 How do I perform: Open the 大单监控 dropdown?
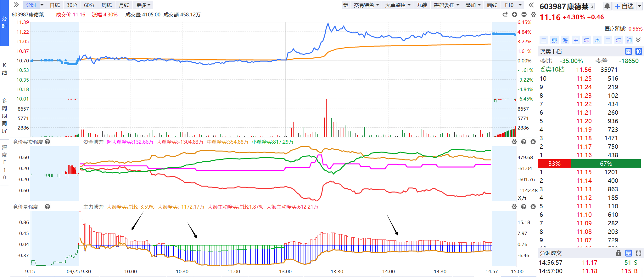tap(398, 5)
